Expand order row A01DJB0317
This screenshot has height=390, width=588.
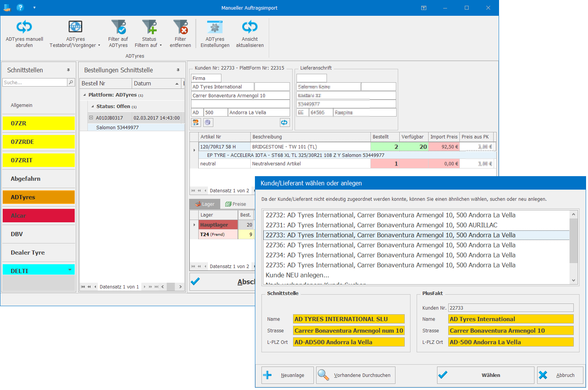tap(91, 118)
